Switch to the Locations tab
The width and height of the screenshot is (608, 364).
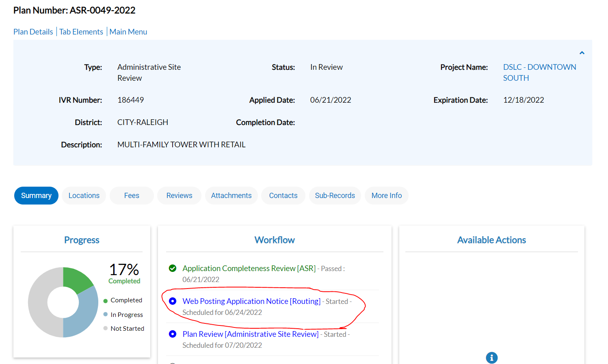point(84,196)
